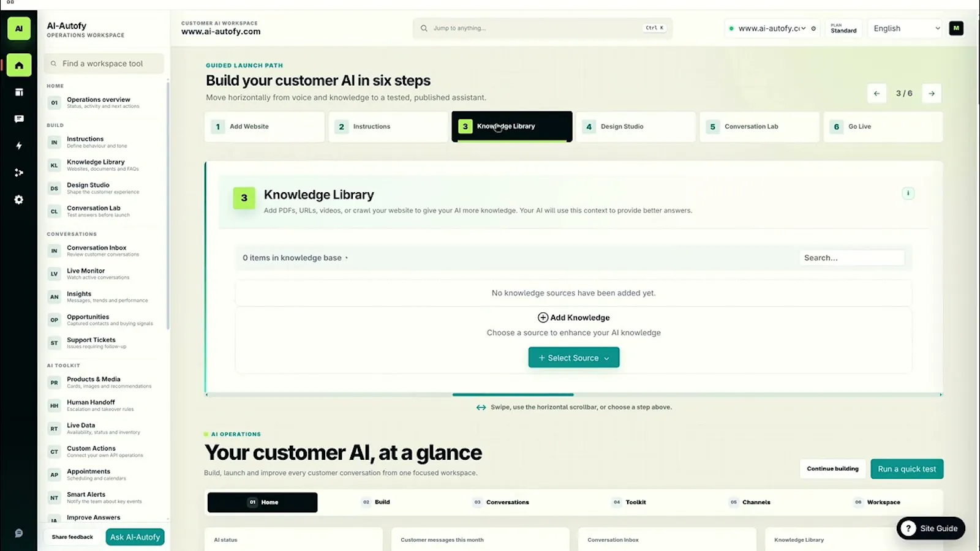Click the Jump to anything search field

(x=543, y=28)
